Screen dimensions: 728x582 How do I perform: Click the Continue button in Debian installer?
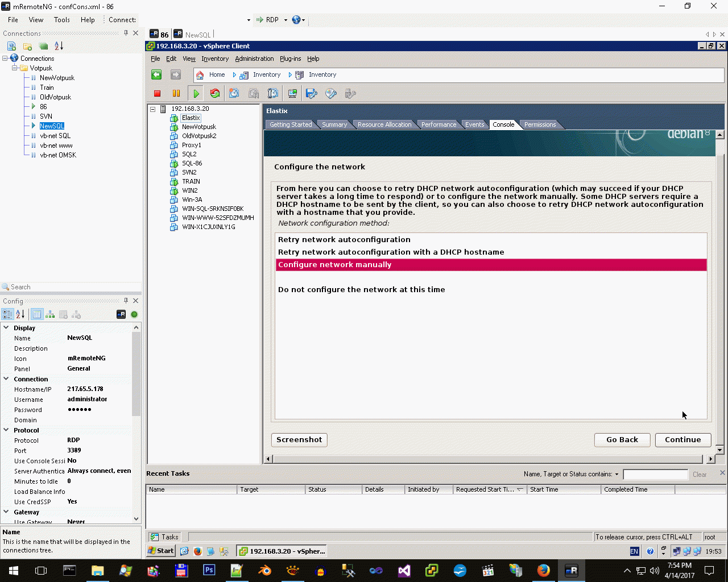[x=683, y=439]
